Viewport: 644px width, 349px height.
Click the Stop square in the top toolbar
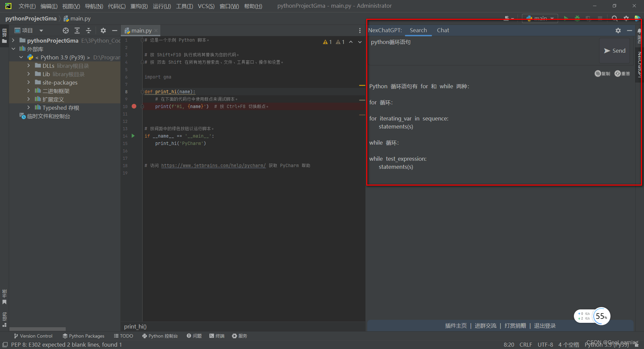click(x=600, y=18)
